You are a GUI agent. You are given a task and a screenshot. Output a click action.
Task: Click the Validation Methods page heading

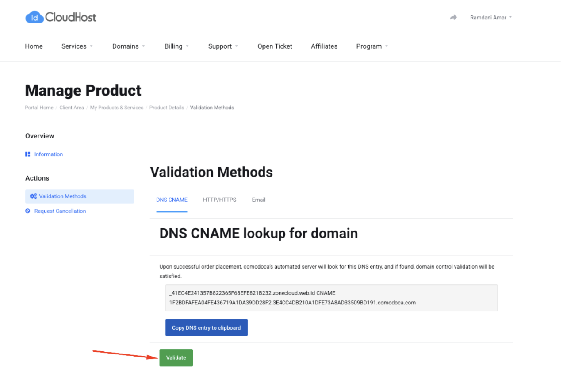(x=211, y=172)
